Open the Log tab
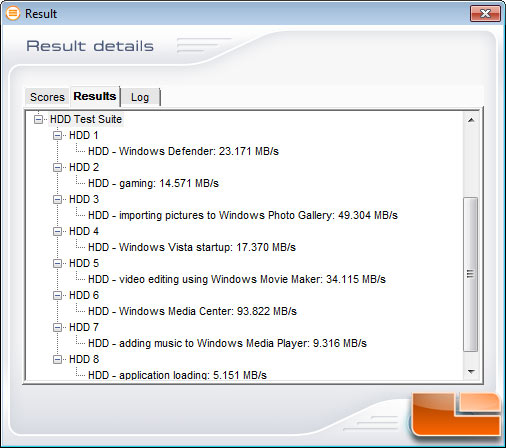The width and height of the screenshot is (506, 448). click(x=140, y=97)
